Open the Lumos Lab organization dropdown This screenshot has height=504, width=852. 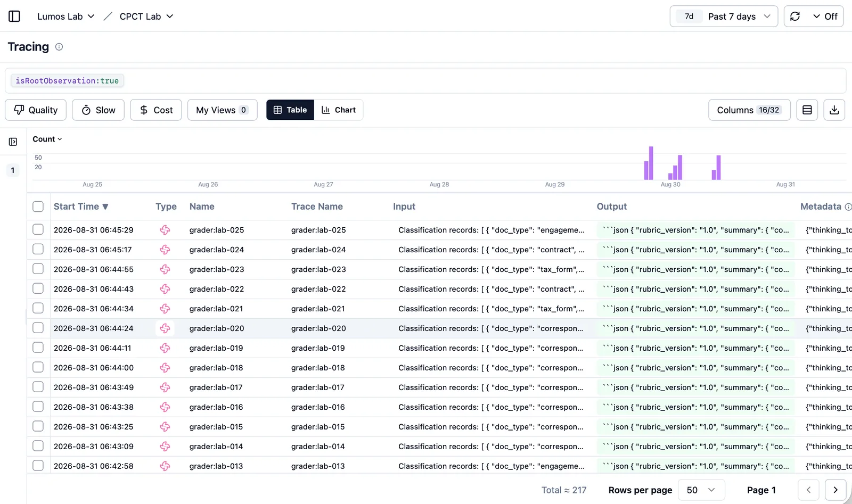click(65, 16)
